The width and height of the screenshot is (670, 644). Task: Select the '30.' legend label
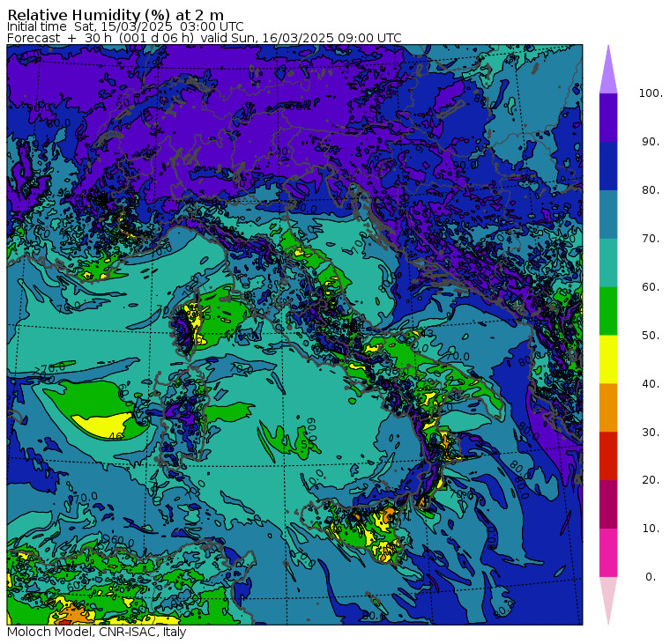[x=651, y=433]
